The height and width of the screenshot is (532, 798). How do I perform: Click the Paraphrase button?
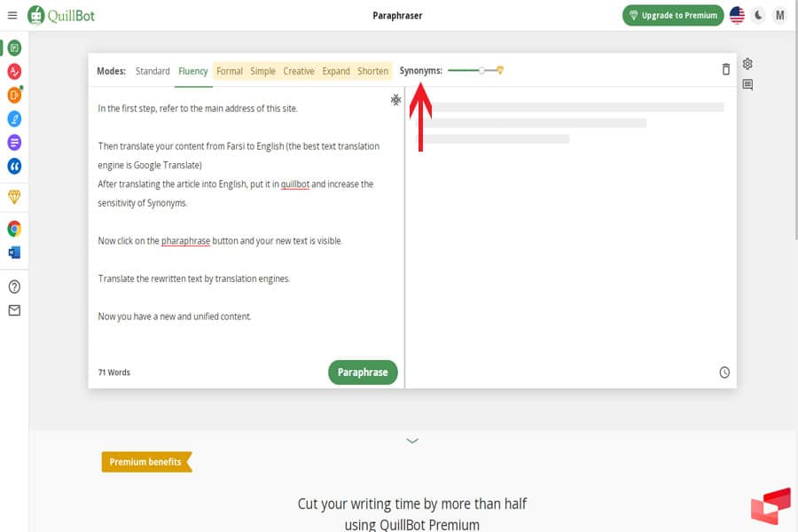point(363,372)
